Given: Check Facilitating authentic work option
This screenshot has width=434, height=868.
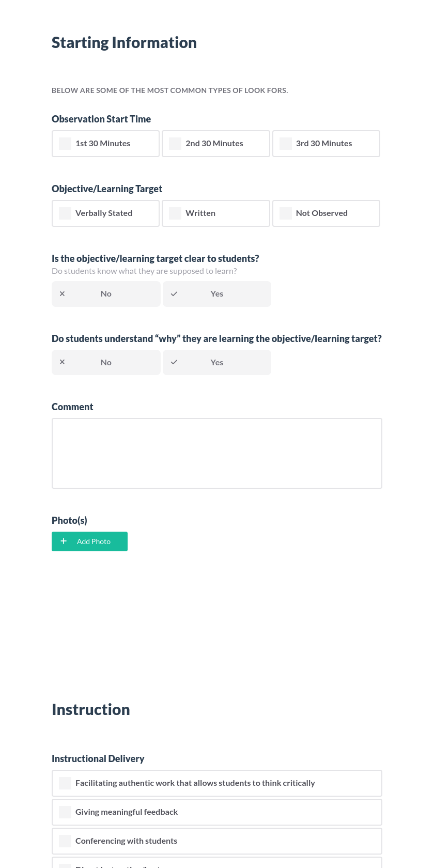Looking at the screenshot, I should pyautogui.click(x=65, y=783).
